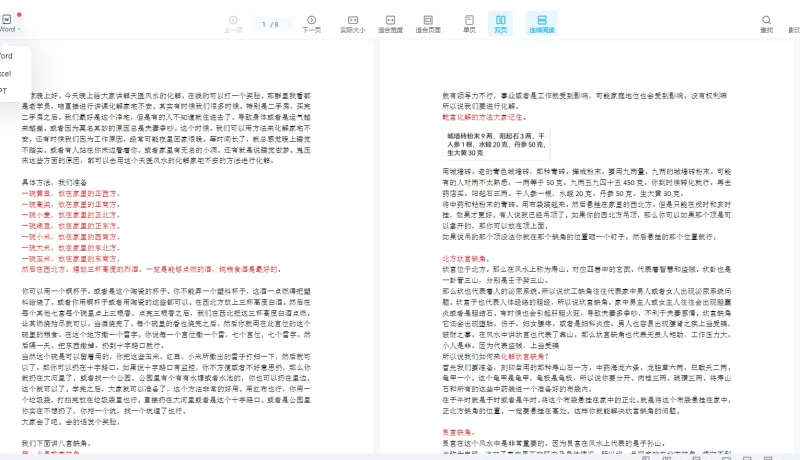Go to the next page (下一页)
This screenshot has width=800, height=460.
click(311, 22)
